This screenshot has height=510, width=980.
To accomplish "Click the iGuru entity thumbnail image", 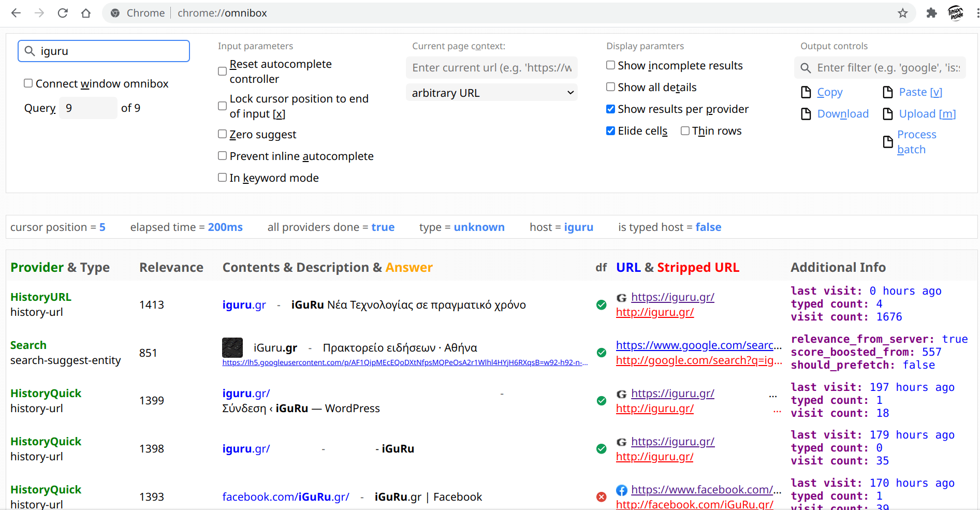I will pyautogui.click(x=232, y=347).
